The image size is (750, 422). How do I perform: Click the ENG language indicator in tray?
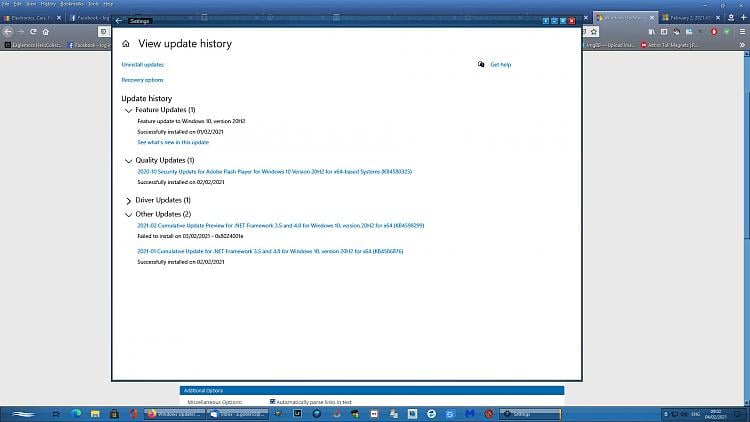click(x=696, y=414)
